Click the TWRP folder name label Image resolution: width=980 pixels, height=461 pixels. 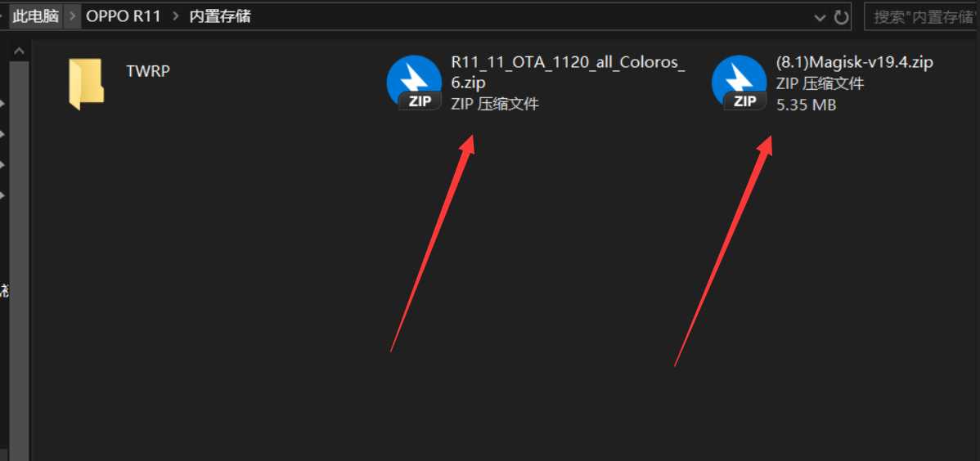[148, 70]
